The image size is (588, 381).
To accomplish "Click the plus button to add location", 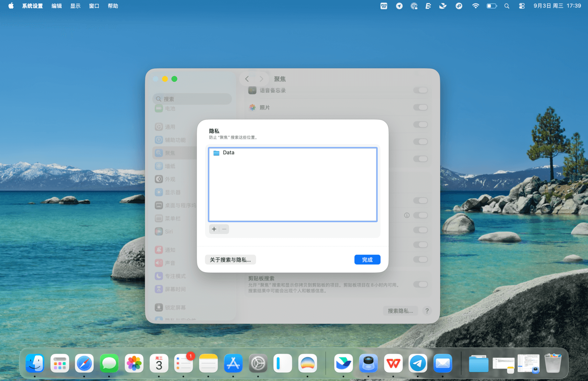I will [214, 229].
